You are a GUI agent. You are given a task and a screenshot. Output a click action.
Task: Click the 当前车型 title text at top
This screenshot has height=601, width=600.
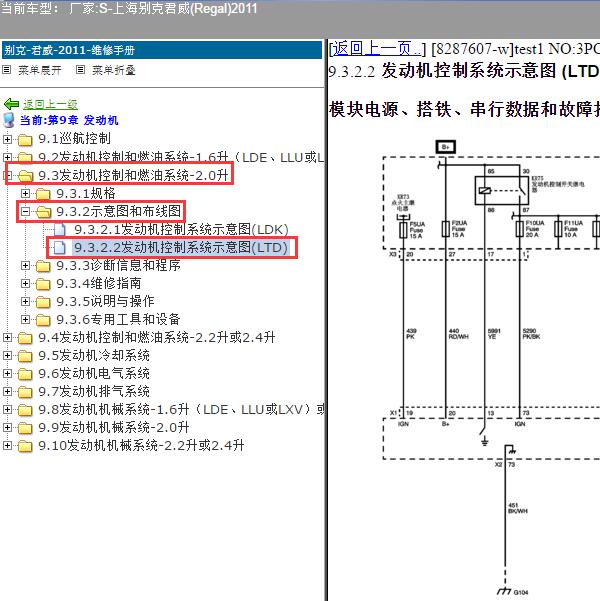[128, 8]
